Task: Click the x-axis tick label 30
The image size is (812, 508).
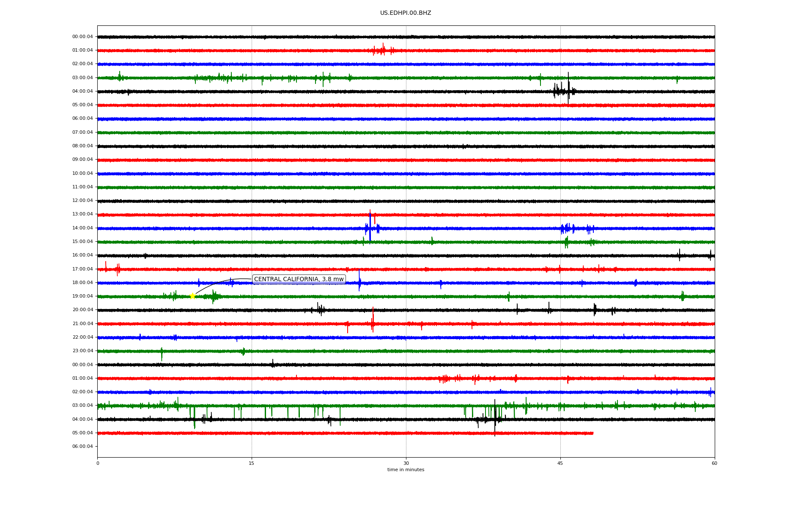Action: pyautogui.click(x=406, y=463)
